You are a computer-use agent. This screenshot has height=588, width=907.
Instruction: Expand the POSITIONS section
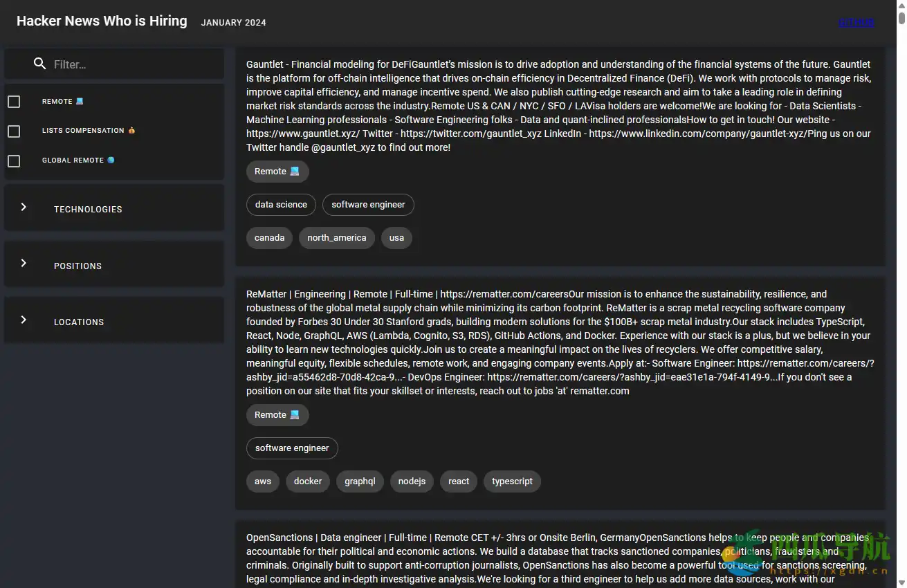[x=24, y=263]
